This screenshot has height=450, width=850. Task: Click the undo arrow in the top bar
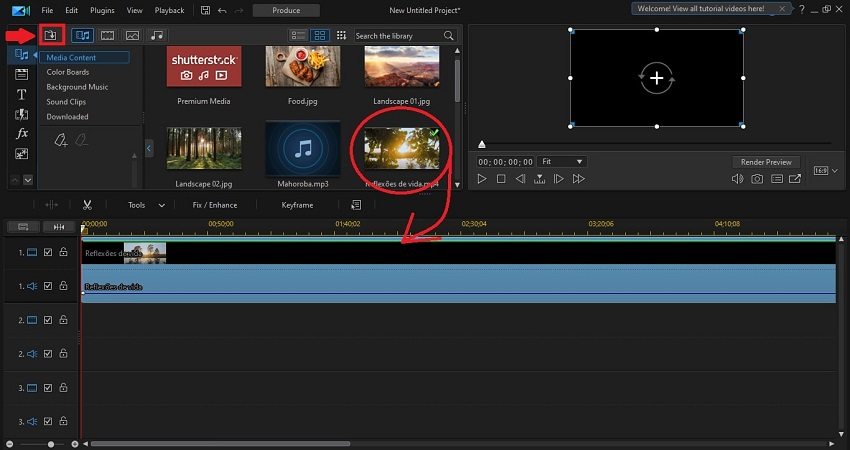(x=223, y=10)
